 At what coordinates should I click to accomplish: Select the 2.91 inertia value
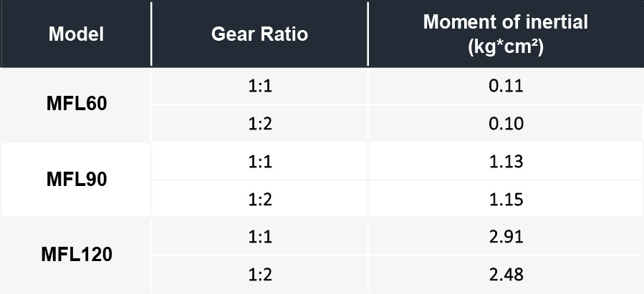click(x=506, y=237)
